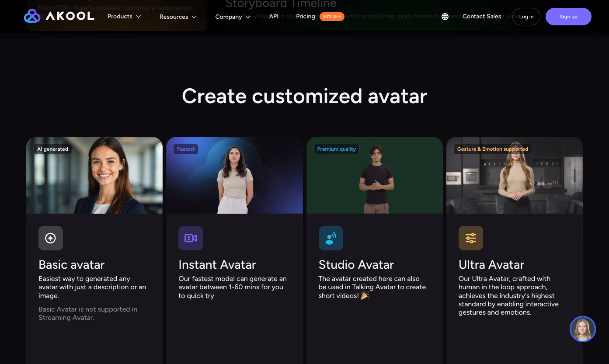609x364 pixels.
Task: Open the Pricing page
Action: (306, 16)
